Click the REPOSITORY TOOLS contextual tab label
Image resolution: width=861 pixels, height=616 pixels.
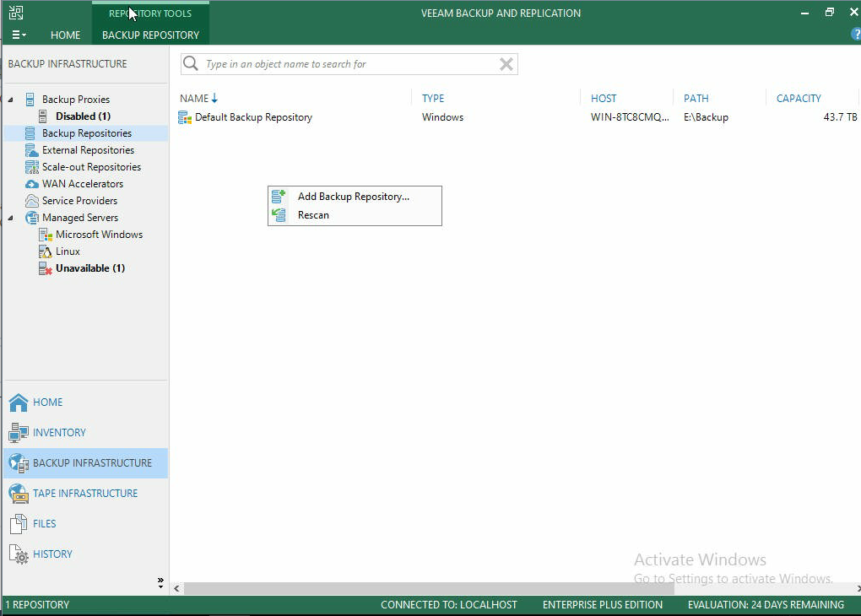pyautogui.click(x=150, y=14)
